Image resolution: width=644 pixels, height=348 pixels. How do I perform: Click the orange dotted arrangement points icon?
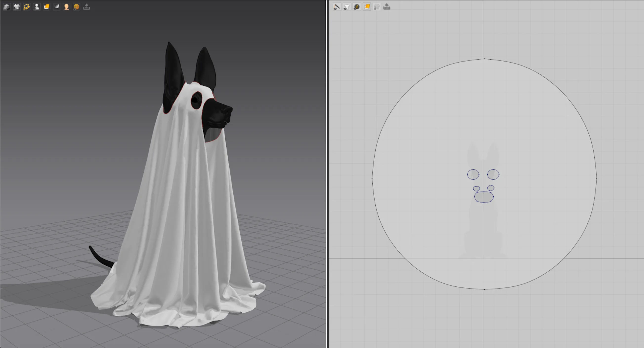tap(26, 7)
